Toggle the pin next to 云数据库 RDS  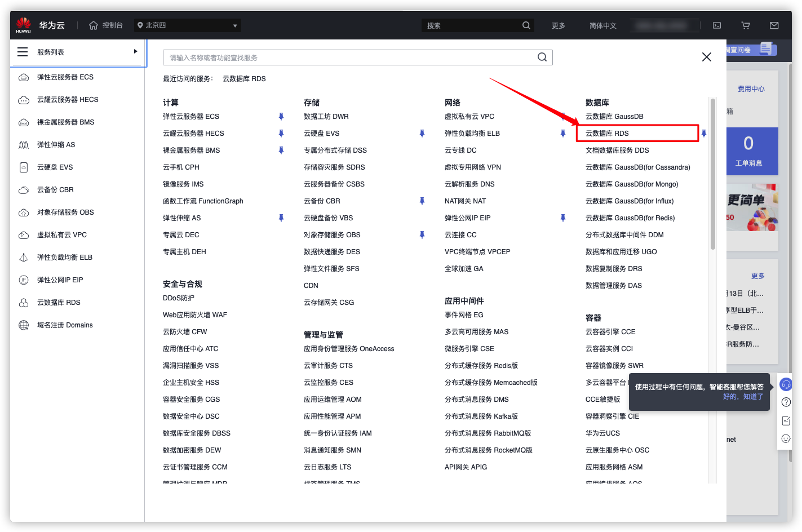pos(704,134)
